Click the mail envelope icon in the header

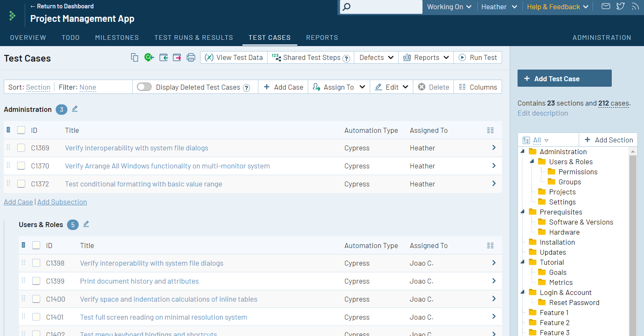tap(605, 6)
